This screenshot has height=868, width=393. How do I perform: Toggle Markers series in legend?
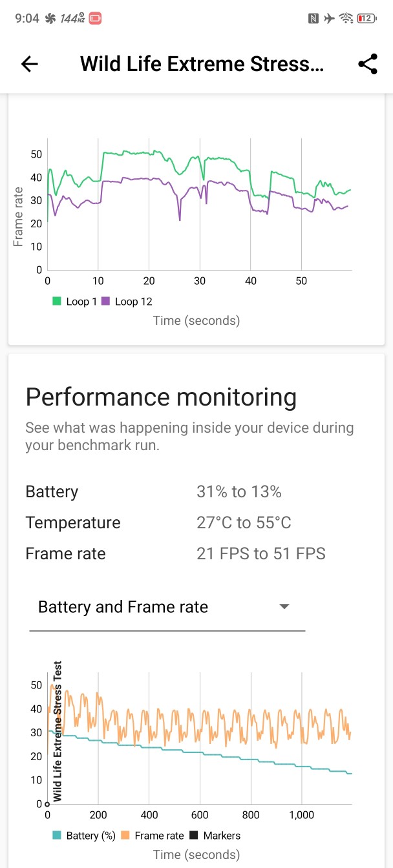tap(215, 836)
